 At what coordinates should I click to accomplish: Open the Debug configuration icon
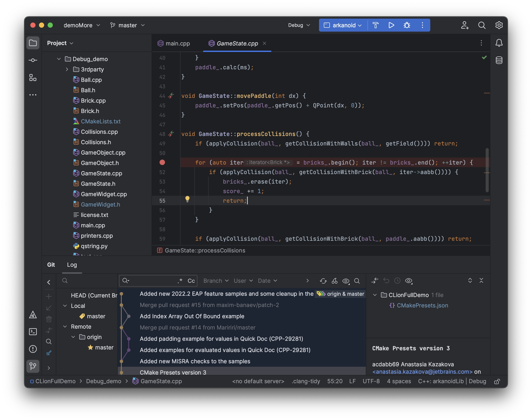pos(406,25)
